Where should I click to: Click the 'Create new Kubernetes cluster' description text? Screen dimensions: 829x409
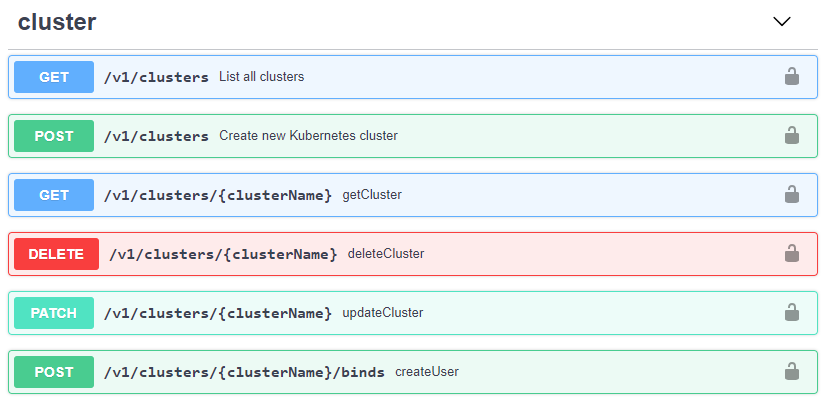pos(308,136)
